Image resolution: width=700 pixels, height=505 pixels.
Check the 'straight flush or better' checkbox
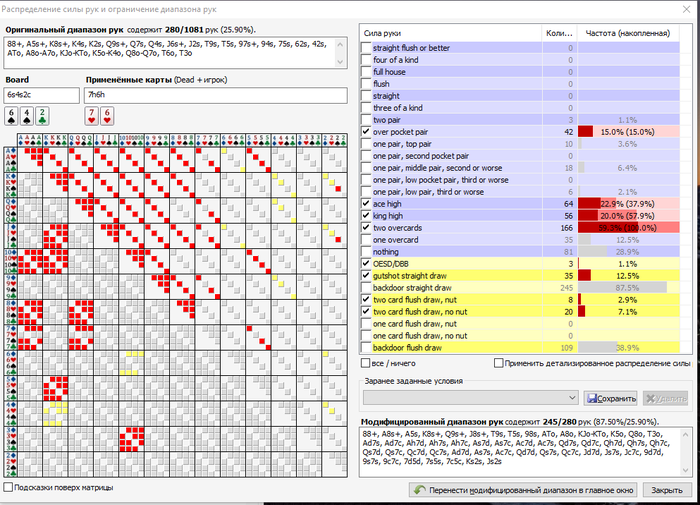coord(366,48)
